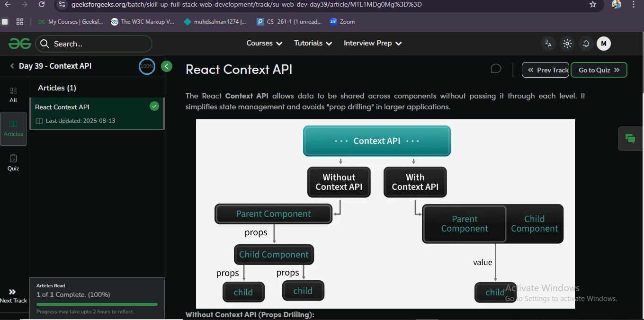
Task: Open My Courses | Geeksf... bookmark
Action: 70,22
